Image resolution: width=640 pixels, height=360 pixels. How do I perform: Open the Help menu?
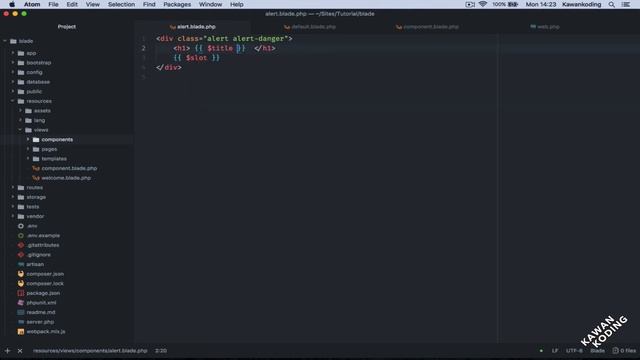coord(237,4)
